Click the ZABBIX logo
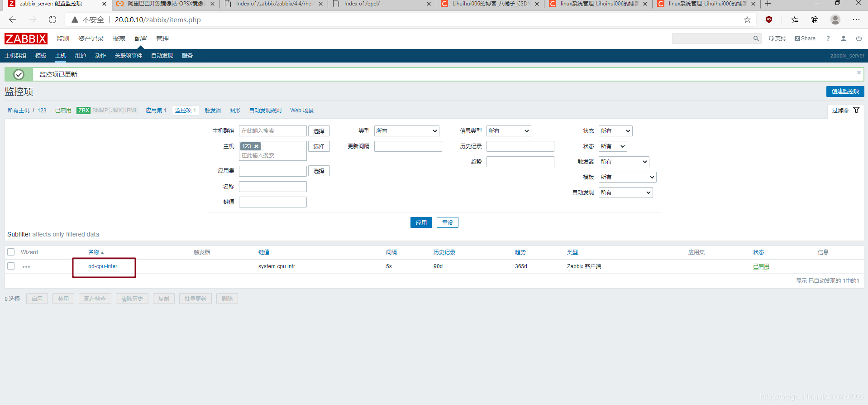The width and height of the screenshot is (868, 405). pos(26,39)
